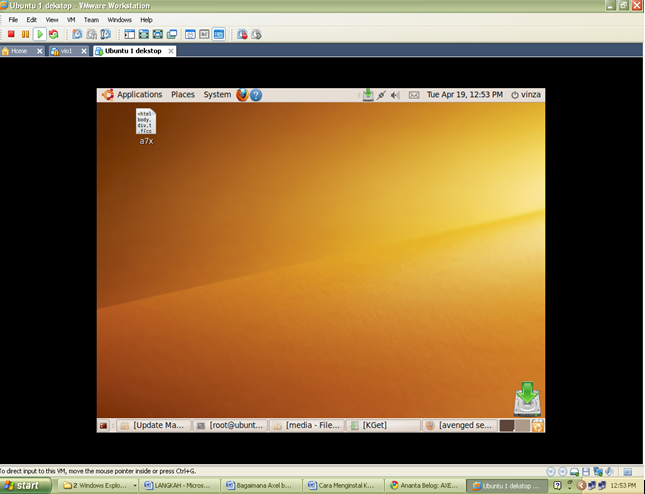Viewport: 645px width, 494px height.
Task: Open Ubuntu help icon in panel
Action: pos(256,95)
